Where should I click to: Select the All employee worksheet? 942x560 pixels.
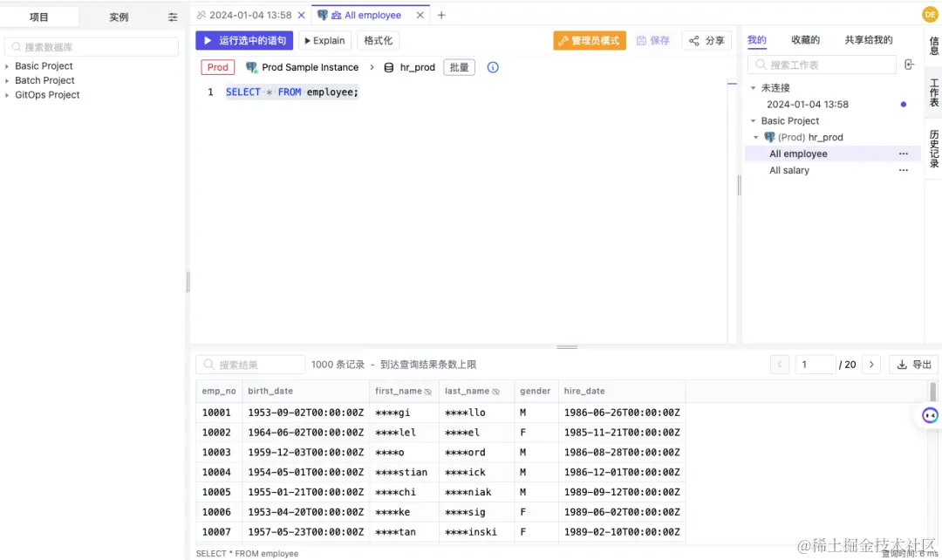click(798, 154)
